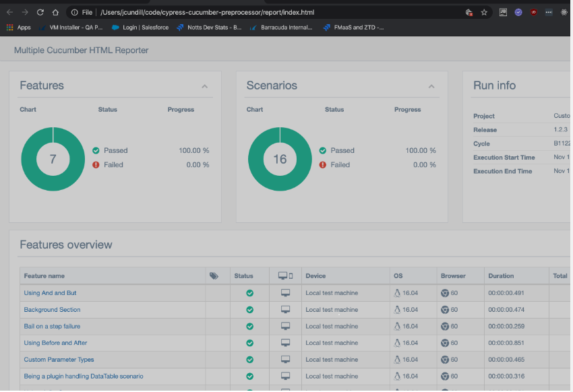Click Passed check icon in Features panel

tap(96, 150)
